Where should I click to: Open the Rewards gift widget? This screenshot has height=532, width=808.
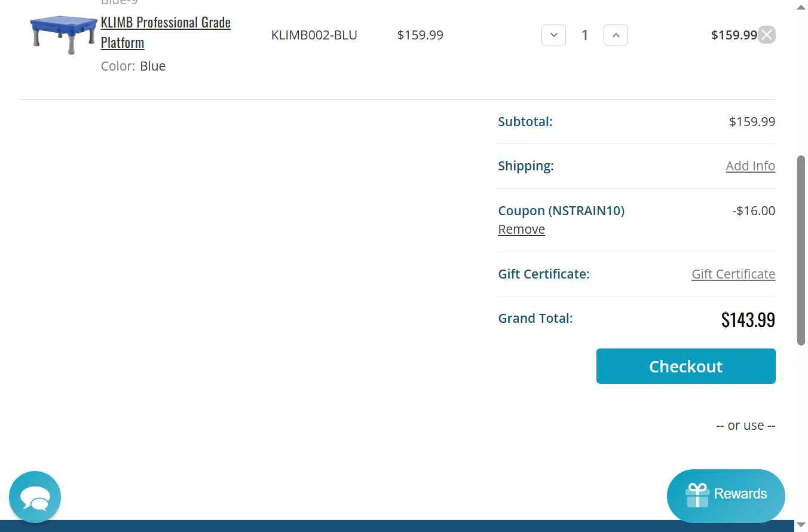[x=726, y=496]
